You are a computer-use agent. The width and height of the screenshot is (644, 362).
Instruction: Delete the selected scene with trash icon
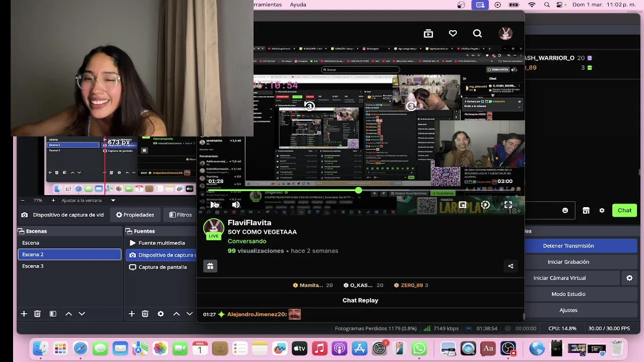click(x=37, y=314)
